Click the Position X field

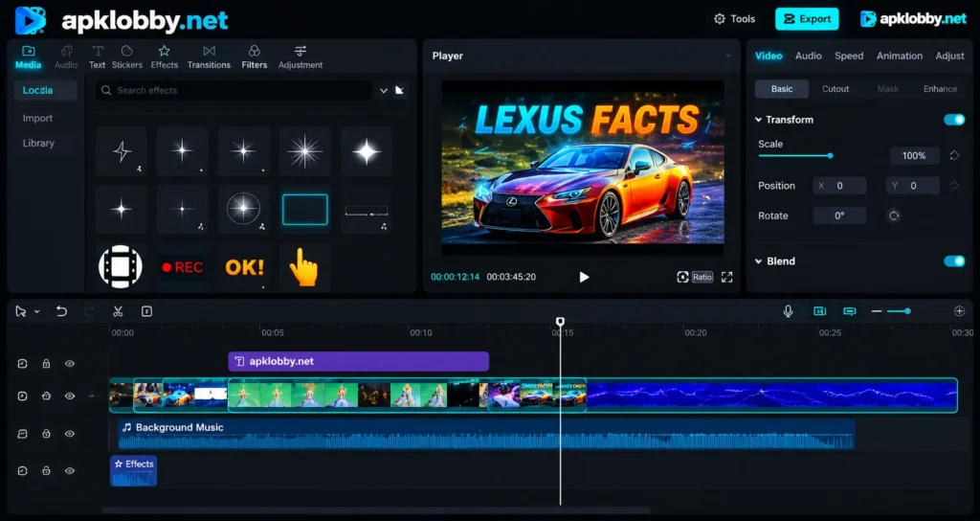[x=839, y=186]
